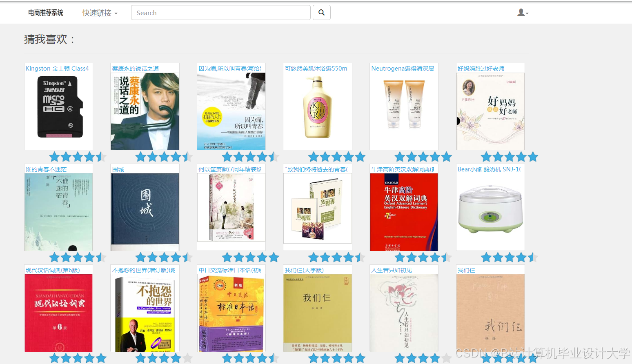Open the 中日交流标准日本语 title link
The height and width of the screenshot is (364, 632).
230,270
